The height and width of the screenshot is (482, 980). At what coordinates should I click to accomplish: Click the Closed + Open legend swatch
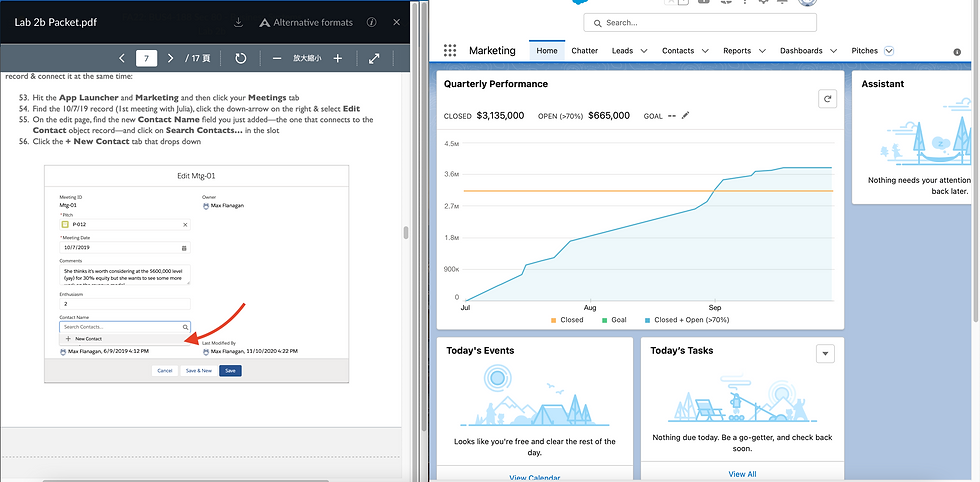point(647,320)
